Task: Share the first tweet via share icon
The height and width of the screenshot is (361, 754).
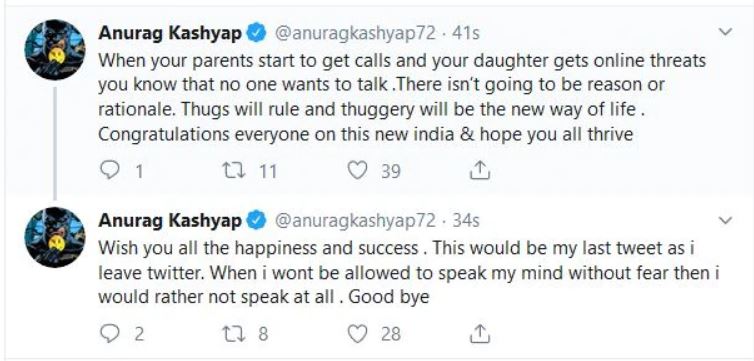Action: pos(479,171)
